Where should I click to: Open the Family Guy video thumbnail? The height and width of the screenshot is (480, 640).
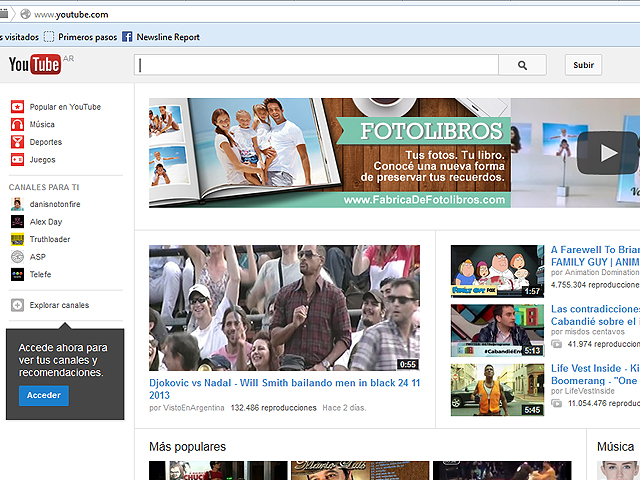tap(497, 271)
